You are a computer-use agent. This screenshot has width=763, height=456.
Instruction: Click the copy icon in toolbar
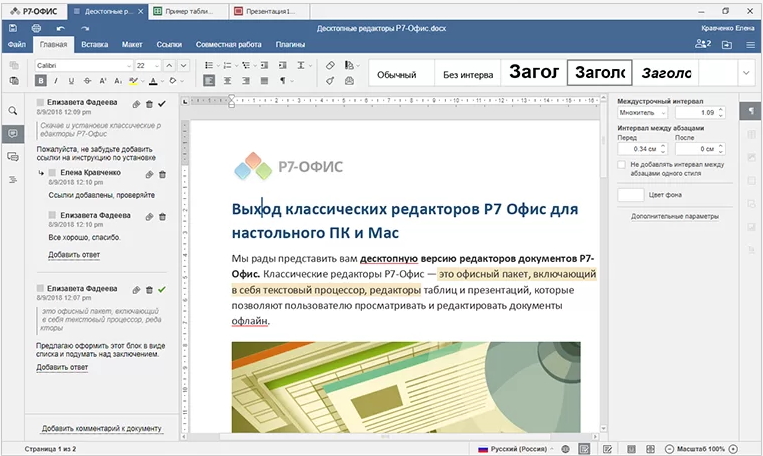pyautogui.click(x=14, y=66)
